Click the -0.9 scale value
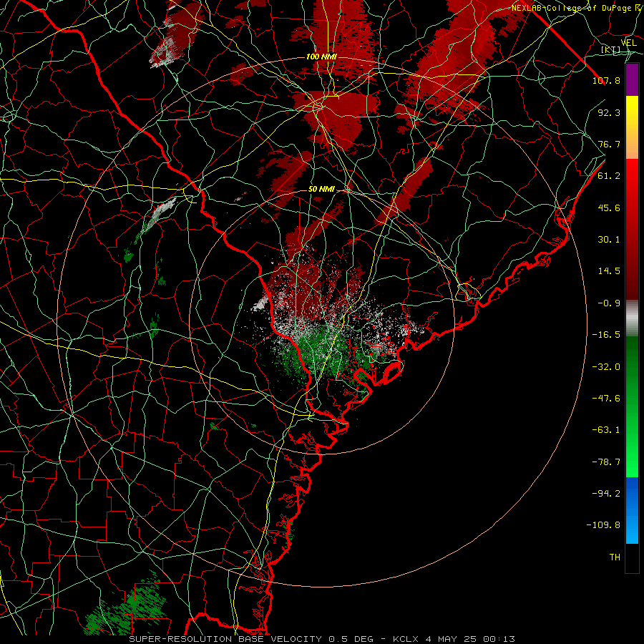Viewport: 644px width, 644px height. click(x=609, y=303)
